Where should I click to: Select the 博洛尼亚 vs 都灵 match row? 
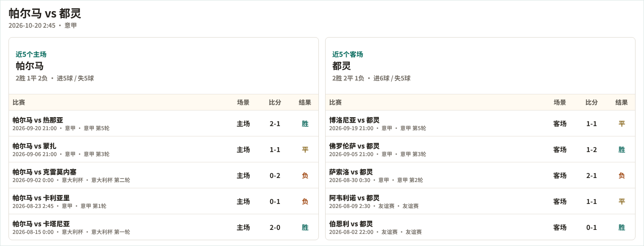[480, 123]
